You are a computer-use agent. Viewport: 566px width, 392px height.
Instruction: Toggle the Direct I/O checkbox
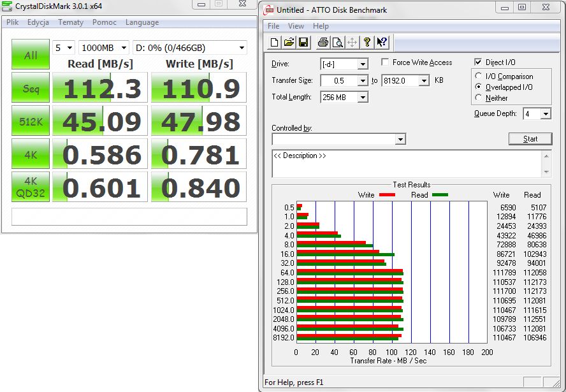click(478, 62)
